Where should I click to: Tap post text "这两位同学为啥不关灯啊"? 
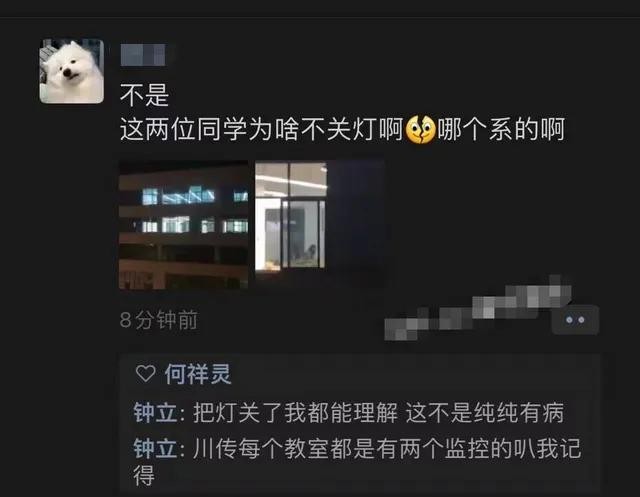pos(262,129)
